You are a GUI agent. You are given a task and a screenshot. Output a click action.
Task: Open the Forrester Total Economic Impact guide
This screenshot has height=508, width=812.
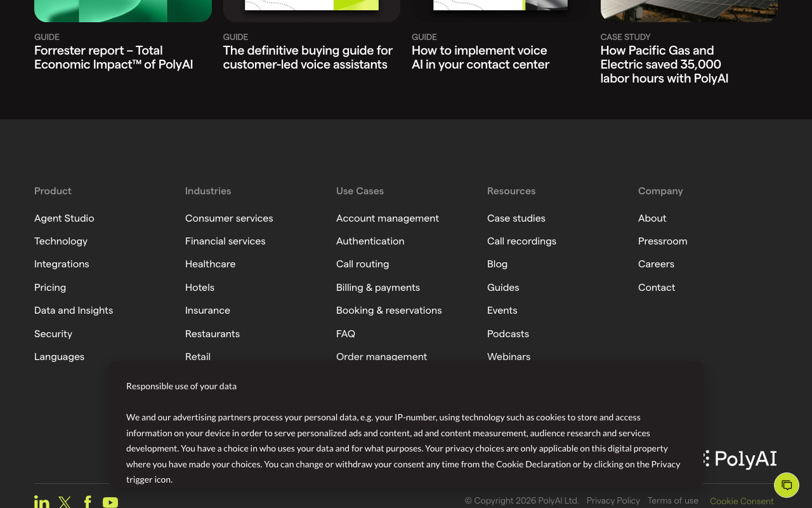coord(114,58)
